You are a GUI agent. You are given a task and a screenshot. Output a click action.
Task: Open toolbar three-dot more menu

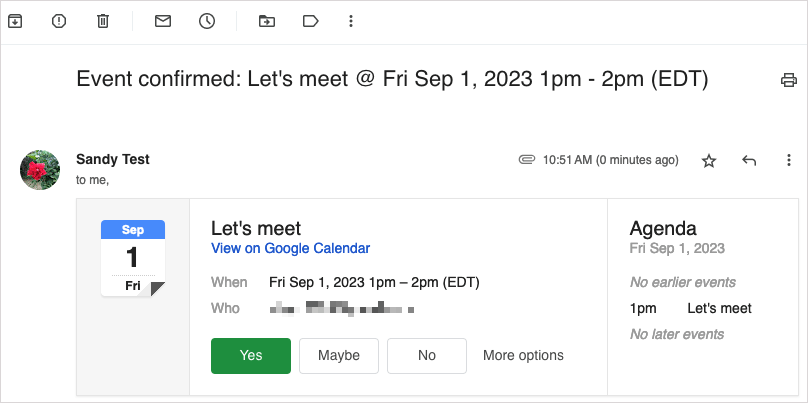(350, 21)
